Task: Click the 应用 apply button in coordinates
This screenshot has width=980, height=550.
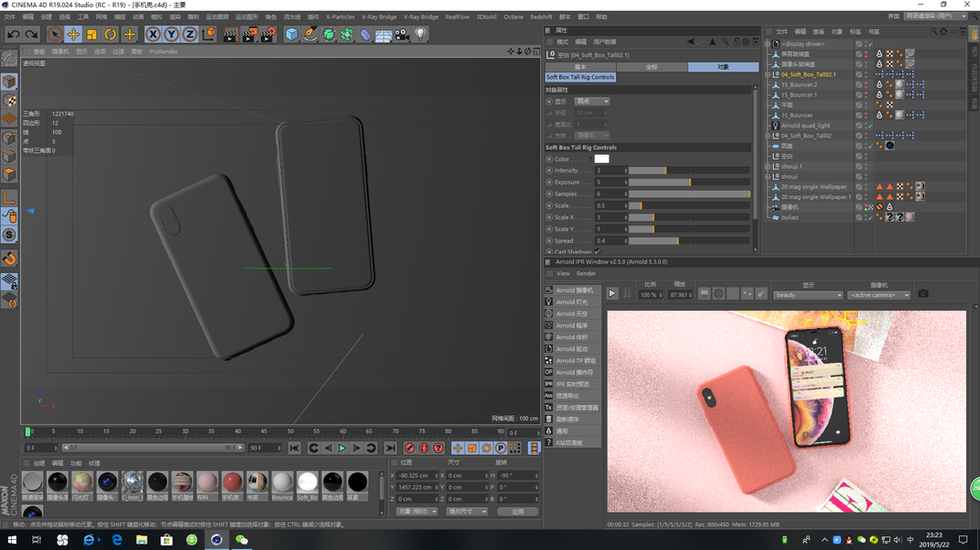Action: [517, 511]
